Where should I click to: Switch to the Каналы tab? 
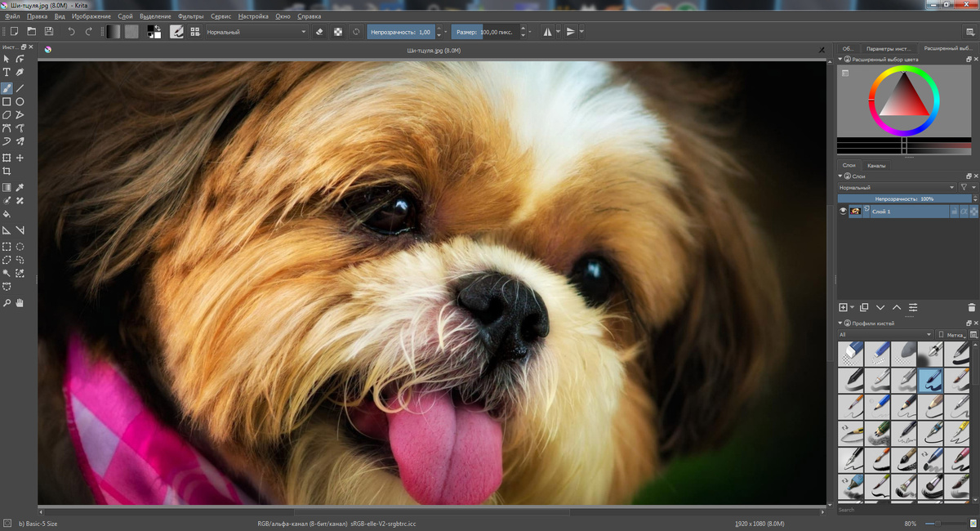(x=876, y=165)
